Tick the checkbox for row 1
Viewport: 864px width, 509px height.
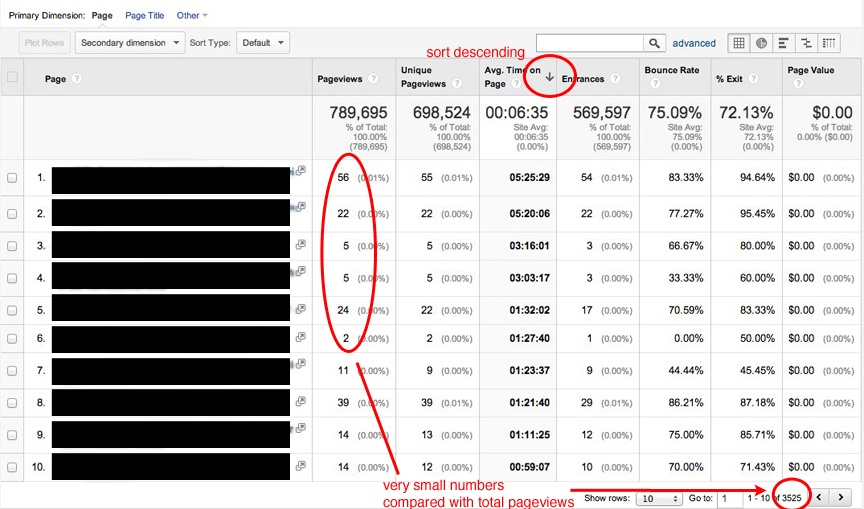[x=12, y=178]
